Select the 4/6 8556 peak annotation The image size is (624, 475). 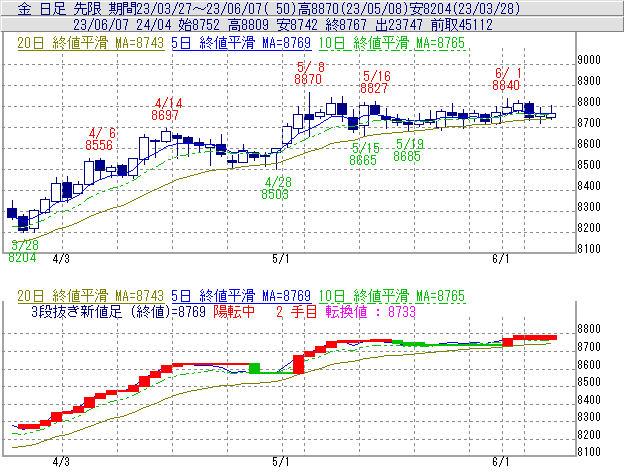pyautogui.click(x=100, y=139)
